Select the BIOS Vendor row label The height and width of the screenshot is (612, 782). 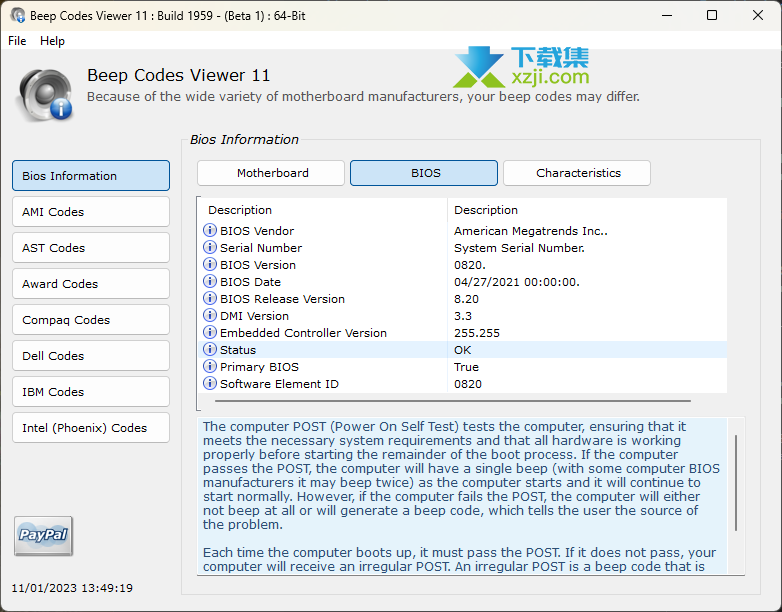[257, 231]
